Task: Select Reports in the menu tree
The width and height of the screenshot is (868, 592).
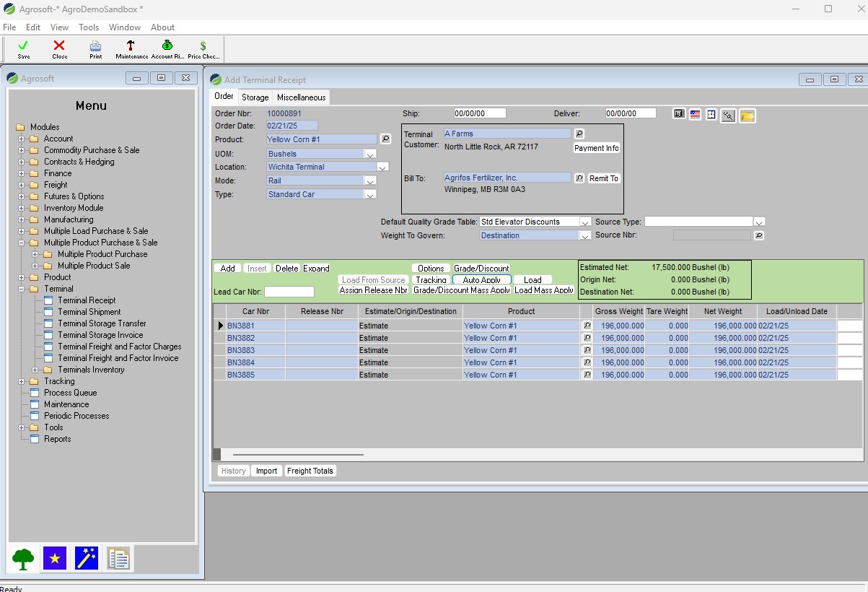Action: point(58,439)
